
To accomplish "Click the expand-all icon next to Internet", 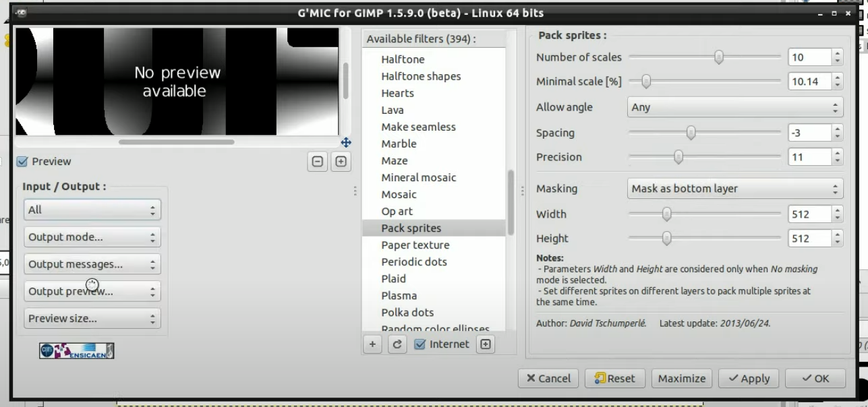I will pyautogui.click(x=485, y=344).
